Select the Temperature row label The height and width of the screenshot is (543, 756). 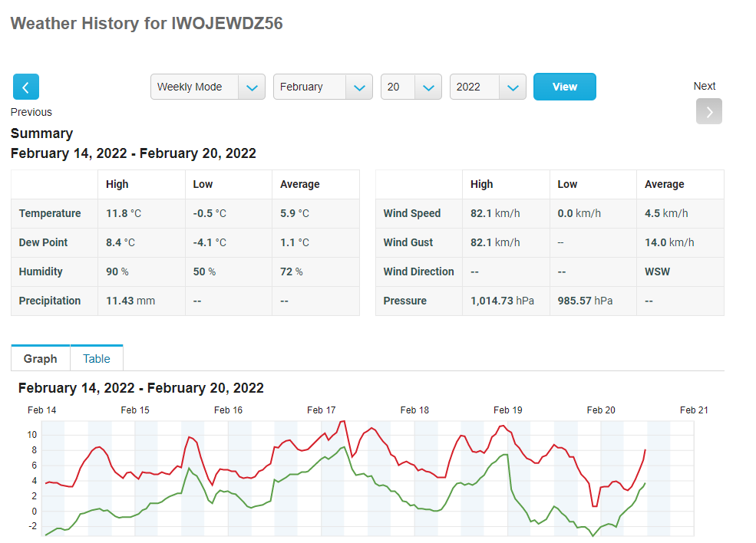tap(50, 213)
